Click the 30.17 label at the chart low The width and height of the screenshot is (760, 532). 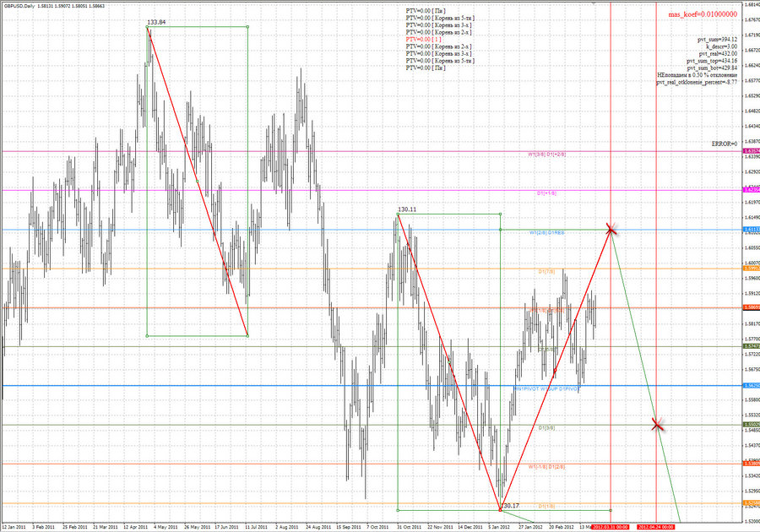pyautogui.click(x=510, y=505)
